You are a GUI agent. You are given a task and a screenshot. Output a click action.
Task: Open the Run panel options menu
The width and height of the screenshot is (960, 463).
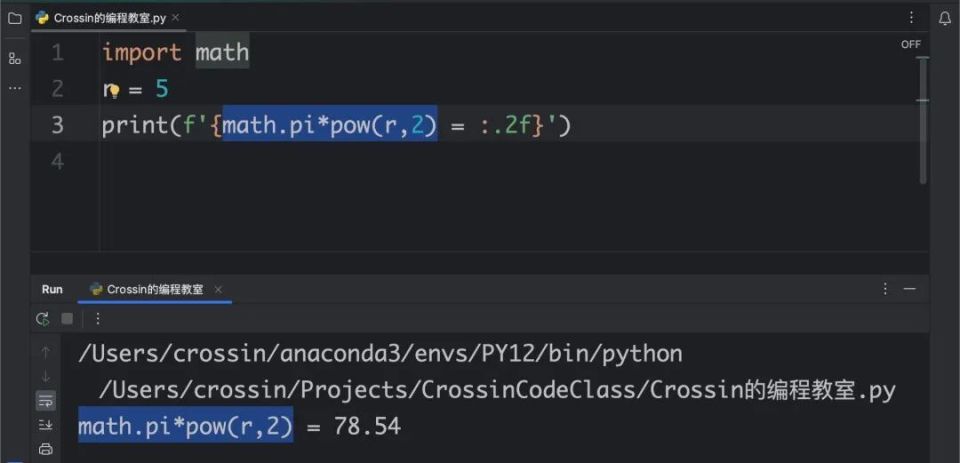point(885,289)
